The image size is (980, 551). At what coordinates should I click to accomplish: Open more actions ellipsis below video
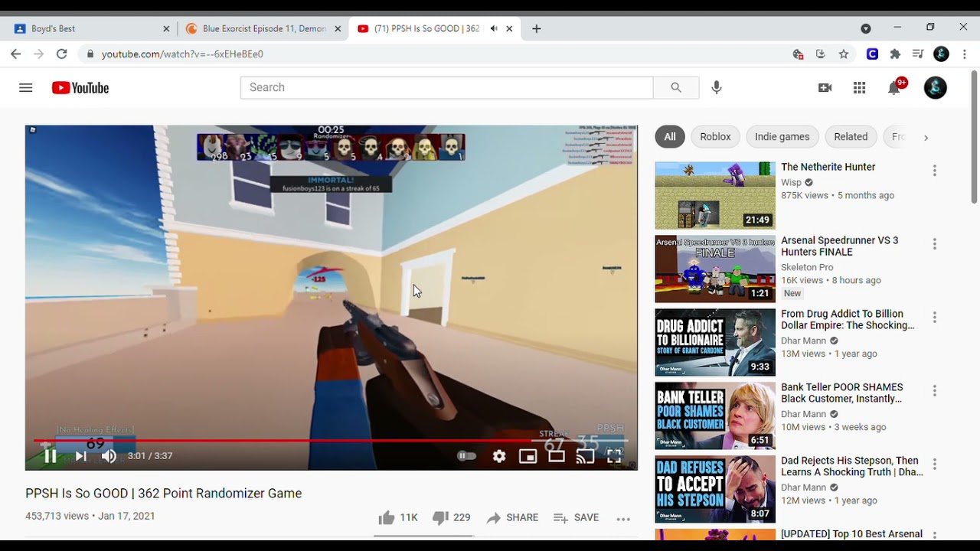pos(623,519)
